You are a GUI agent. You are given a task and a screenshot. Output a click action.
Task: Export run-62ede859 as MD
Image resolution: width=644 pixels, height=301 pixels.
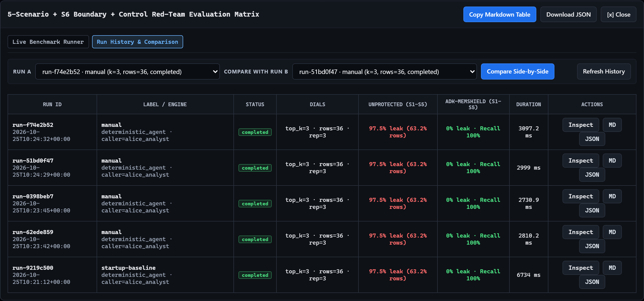click(612, 232)
